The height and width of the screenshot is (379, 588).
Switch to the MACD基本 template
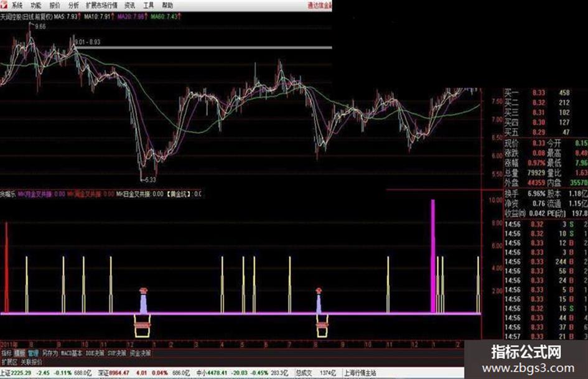coord(72,353)
